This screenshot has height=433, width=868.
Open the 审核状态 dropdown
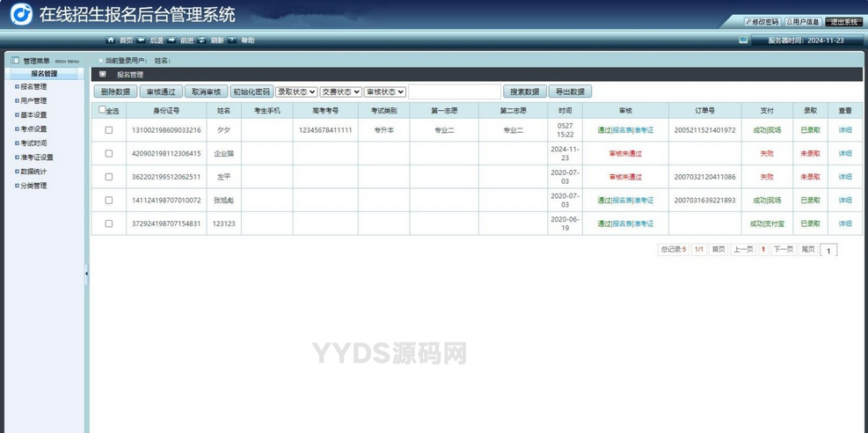(x=385, y=92)
